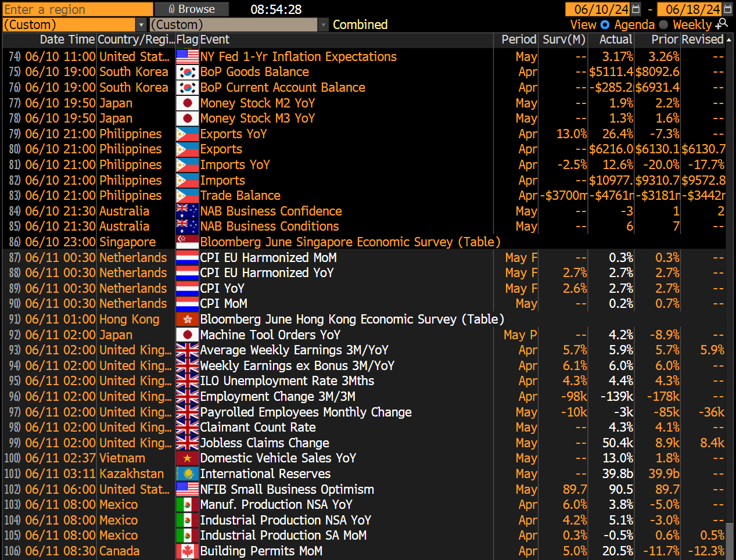
Task: Open the Bloomberg June Singapore Economic Survey (Table)
Action: [x=350, y=242]
